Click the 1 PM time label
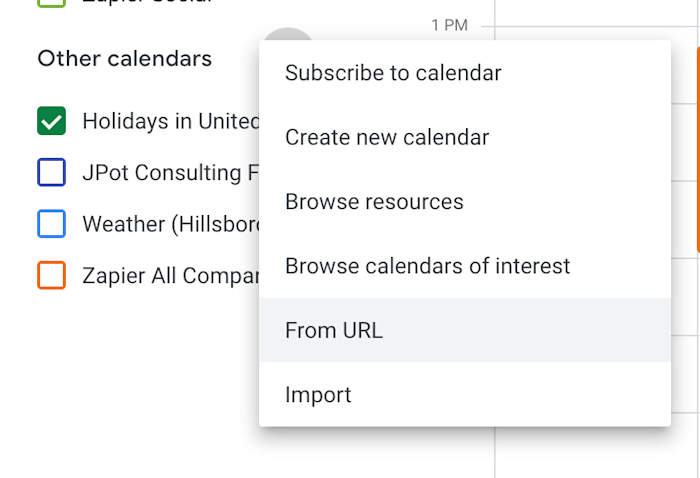The image size is (700, 478). pos(450,25)
